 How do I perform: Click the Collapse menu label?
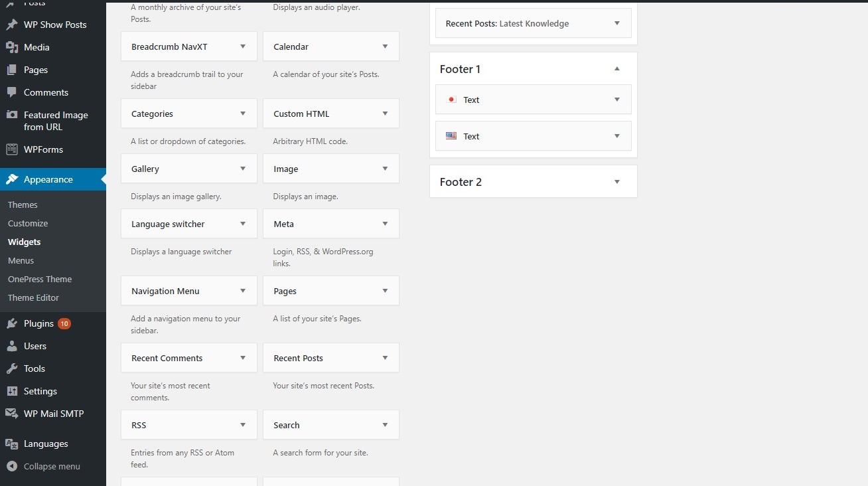click(52, 466)
